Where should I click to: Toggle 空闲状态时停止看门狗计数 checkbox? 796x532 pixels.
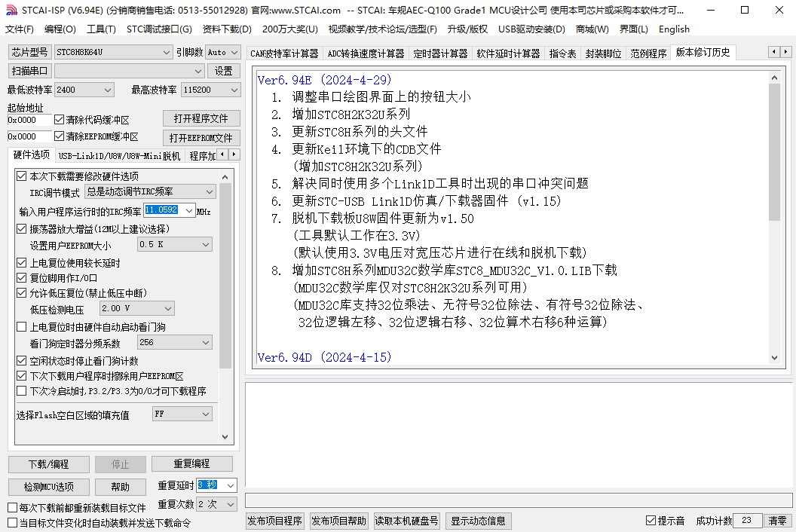22,361
